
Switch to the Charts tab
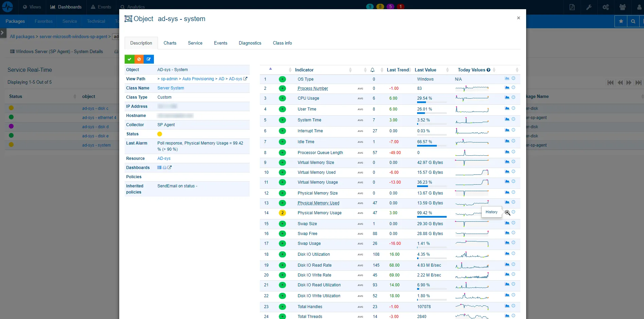point(170,43)
